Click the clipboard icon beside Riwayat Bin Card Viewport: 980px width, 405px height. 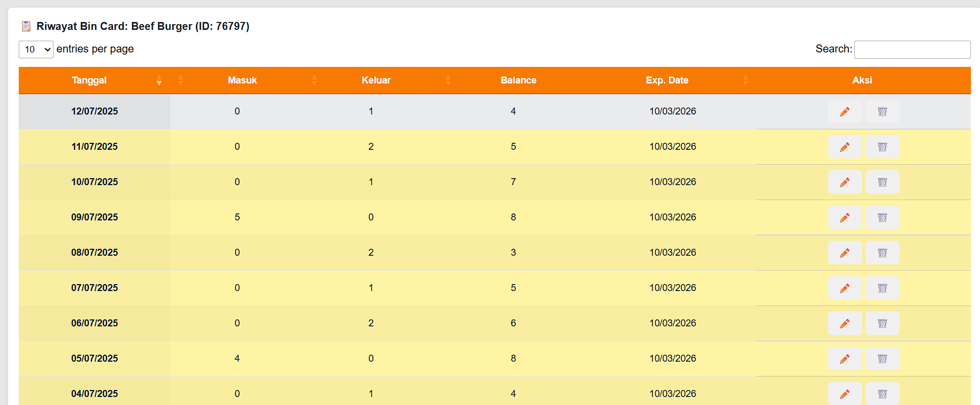(26, 26)
